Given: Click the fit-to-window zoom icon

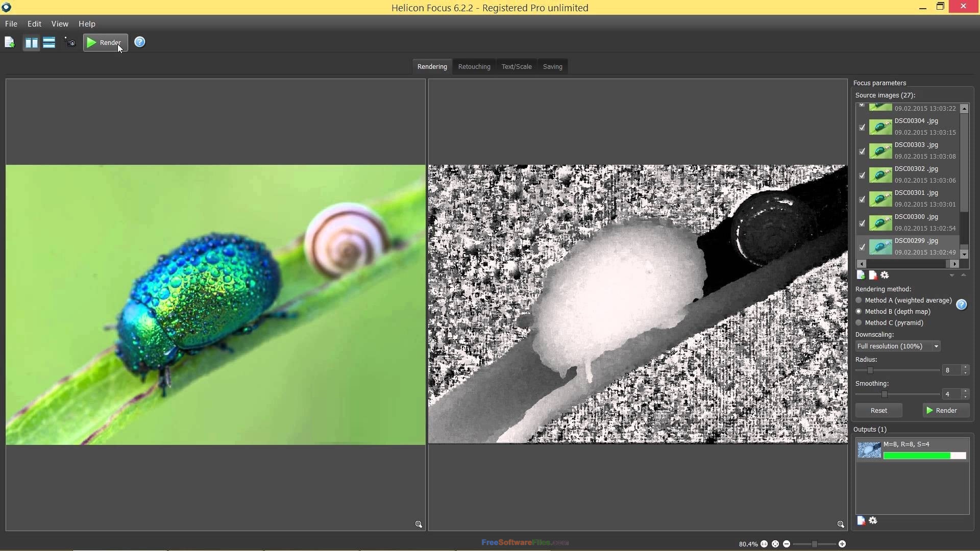Looking at the screenshot, I should point(775,544).
